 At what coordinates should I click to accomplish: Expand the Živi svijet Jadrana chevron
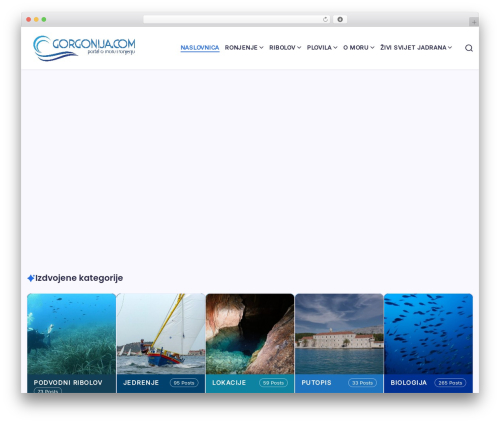(450, 48)
